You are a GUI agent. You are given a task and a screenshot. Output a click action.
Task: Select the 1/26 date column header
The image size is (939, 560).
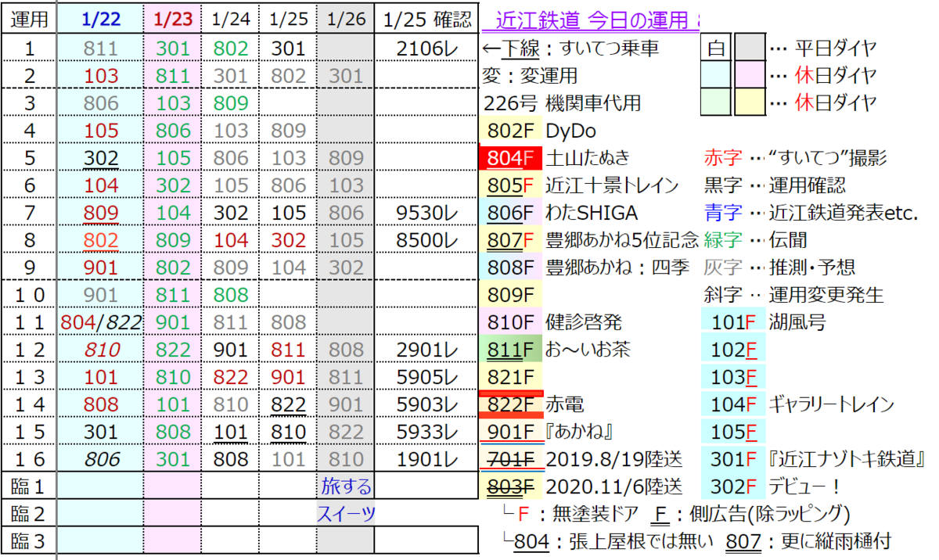point(346,20)
